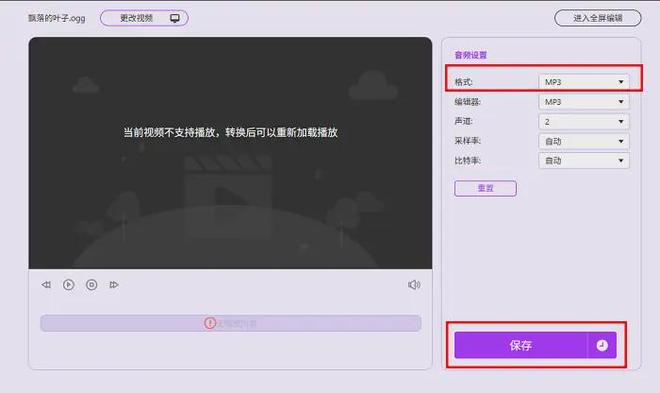Click the monitor icon in 更改视频 button
This screenshot has height=393, width=660.
175,18
